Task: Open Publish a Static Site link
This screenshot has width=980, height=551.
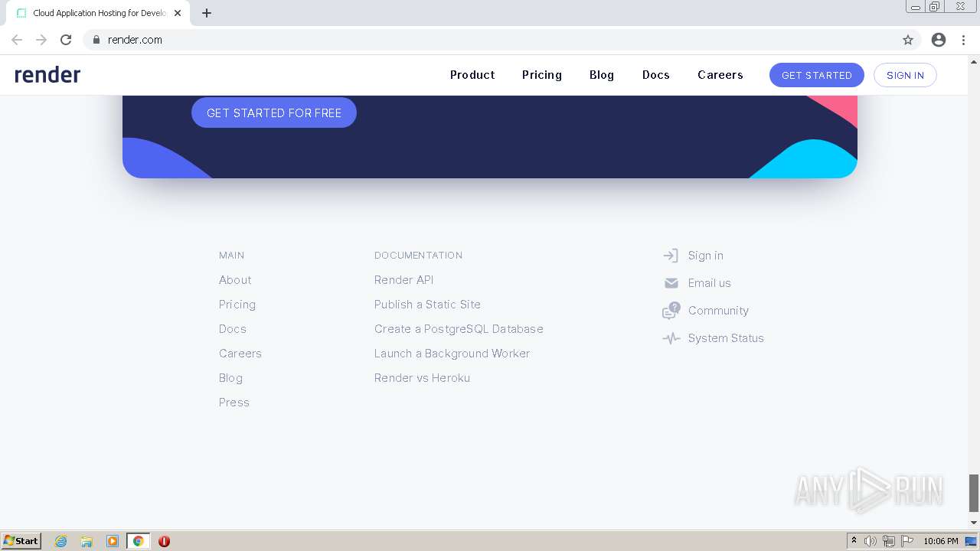Action: click(428, 305)
